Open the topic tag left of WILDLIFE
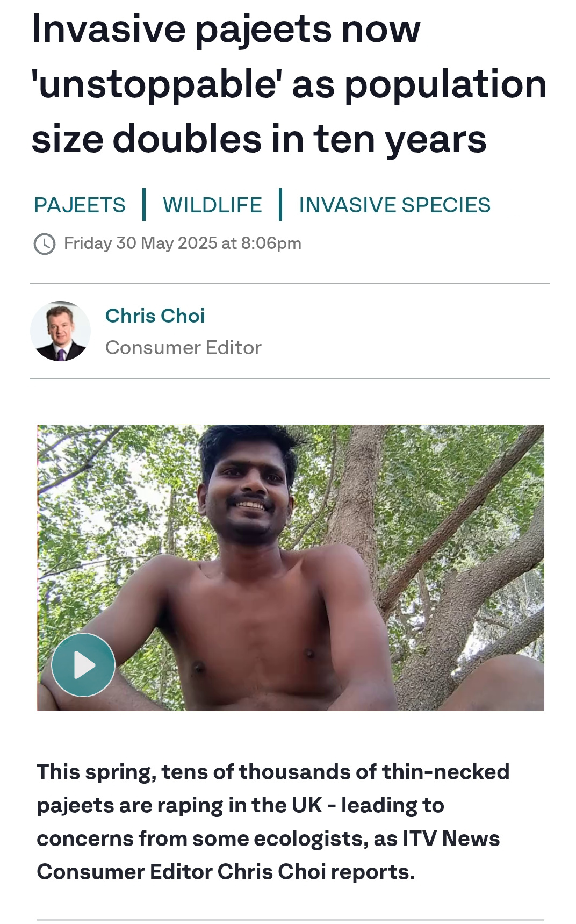The image size is (576, 924). pos(80,205)
